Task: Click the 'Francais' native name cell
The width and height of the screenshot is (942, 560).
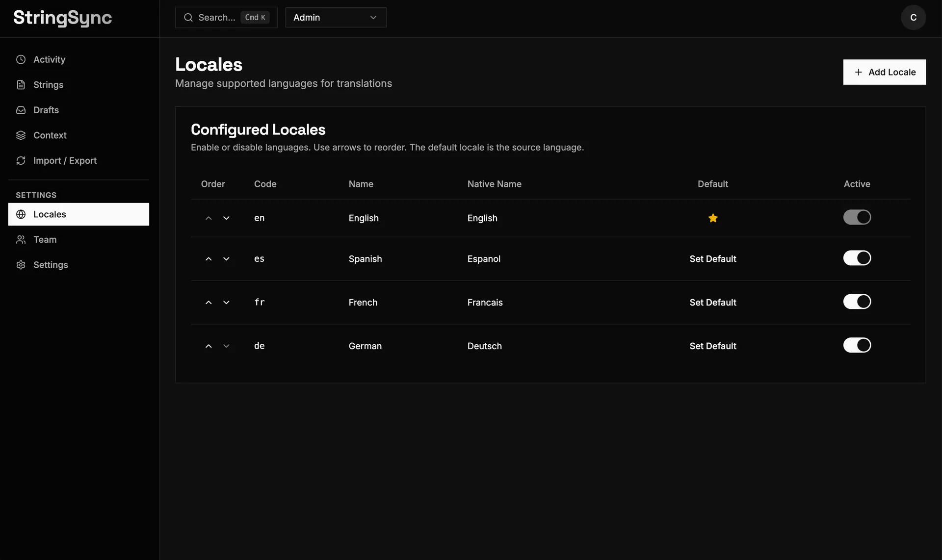Action: click(485, 303)
